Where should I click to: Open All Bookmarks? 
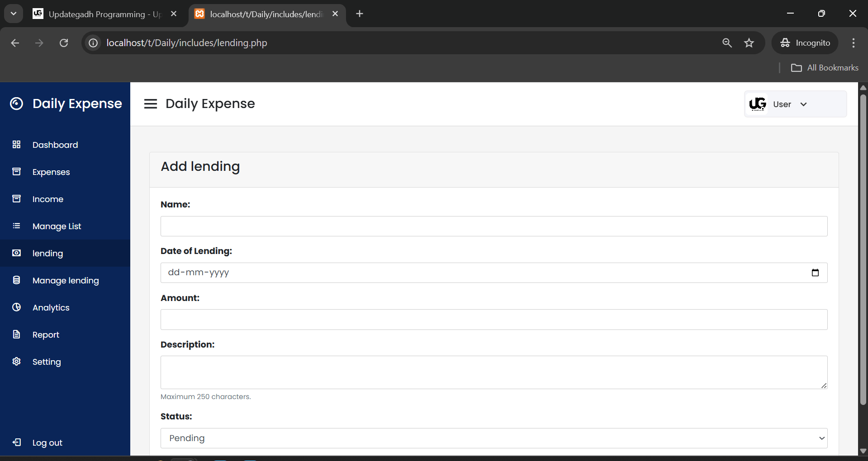825,67
